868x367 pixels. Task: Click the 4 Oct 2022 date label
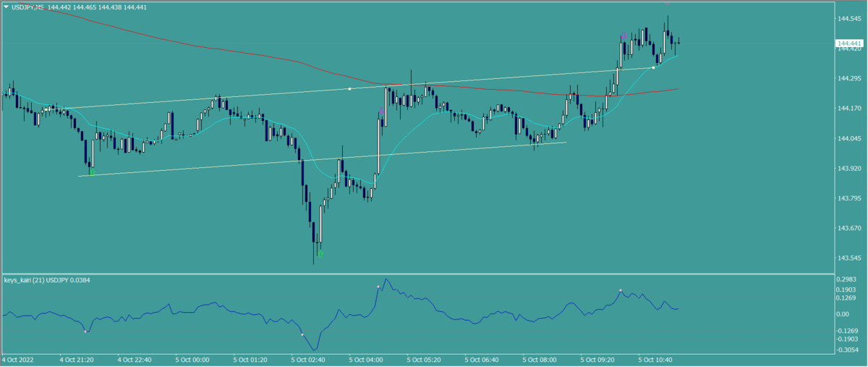click(19, 359)
